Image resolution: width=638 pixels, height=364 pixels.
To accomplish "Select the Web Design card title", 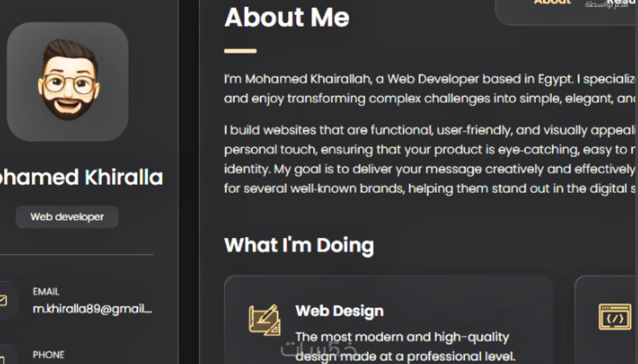I will point(339,311).
